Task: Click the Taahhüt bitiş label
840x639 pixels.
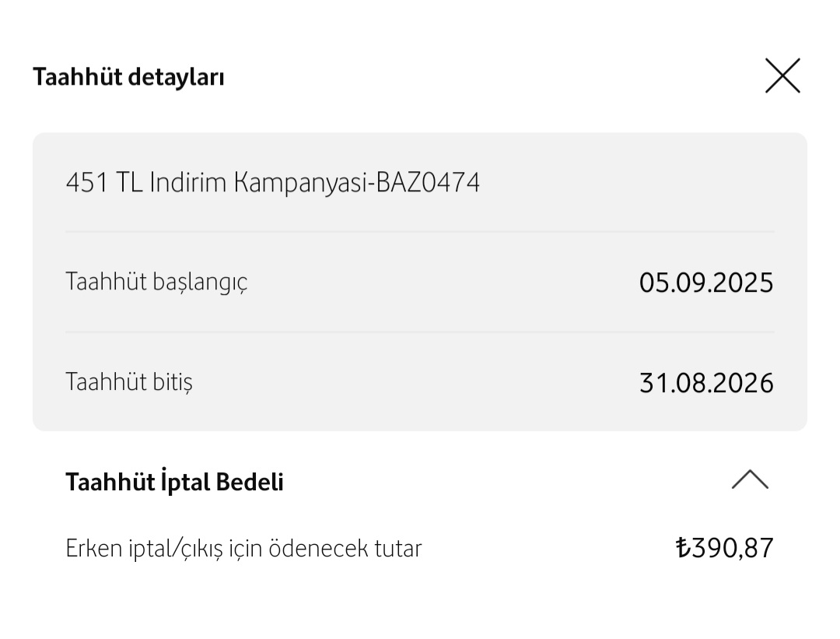Action: click(x=129, y=382)
